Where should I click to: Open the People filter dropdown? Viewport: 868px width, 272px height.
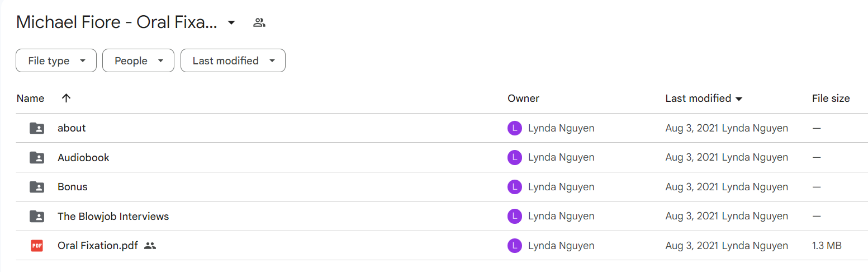coord(138,60)
